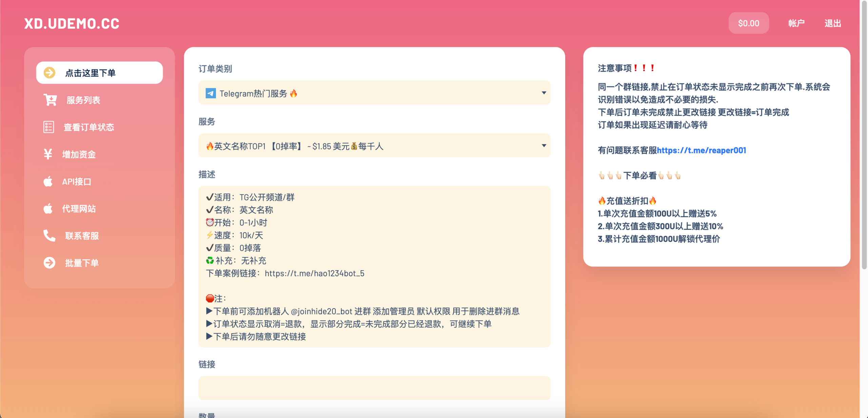Click the arrow on the 订单类别 select box
The height and width of the screenshot is (418, 868).
click(544, 93)
